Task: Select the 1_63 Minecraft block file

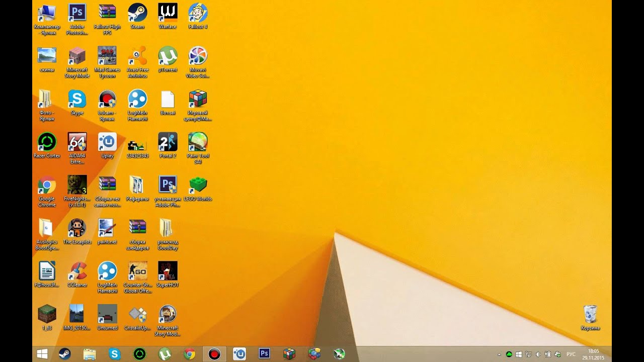Action: 47,318
